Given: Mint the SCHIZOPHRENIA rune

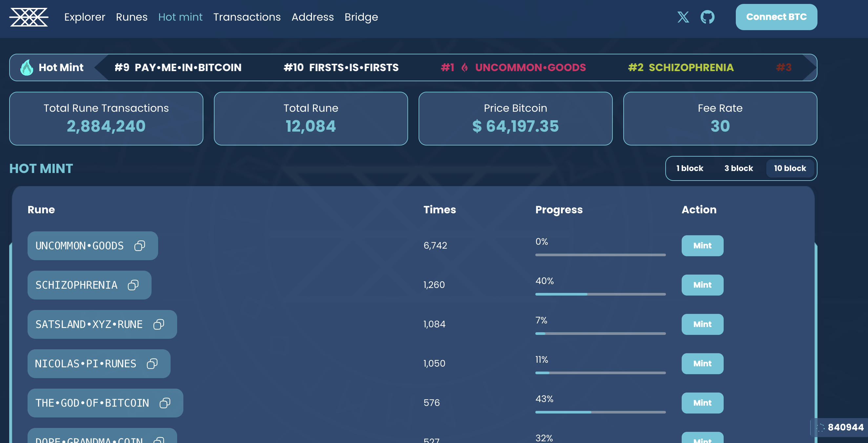Looking at the screenshot, I should [702, 285].
